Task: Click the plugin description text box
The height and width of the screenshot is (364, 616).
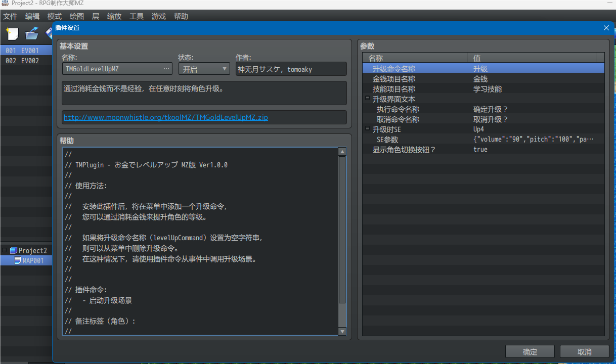Action: 204,93
